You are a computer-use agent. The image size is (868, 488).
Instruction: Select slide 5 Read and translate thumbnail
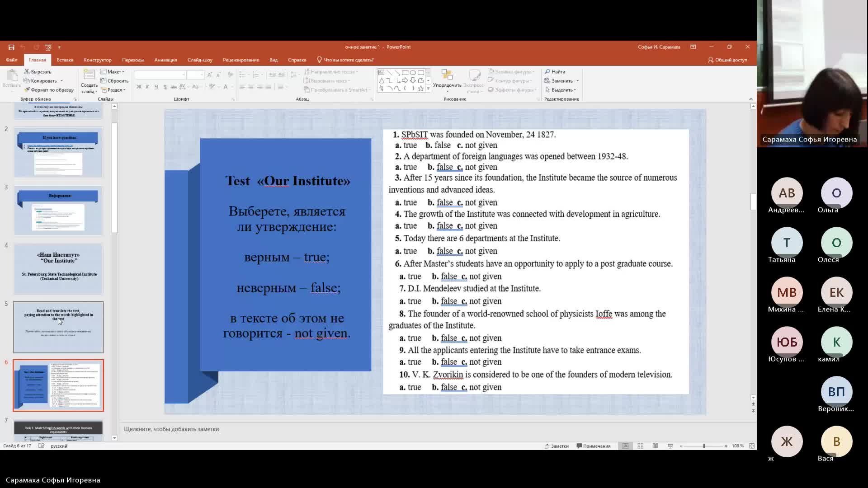(x=59, y=327)
